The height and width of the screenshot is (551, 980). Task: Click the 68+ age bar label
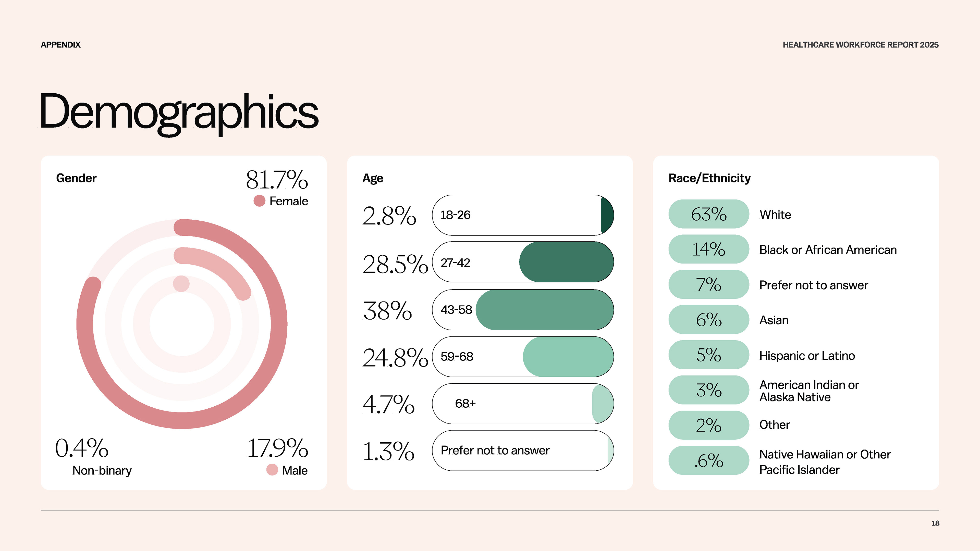tap(465, 404)
